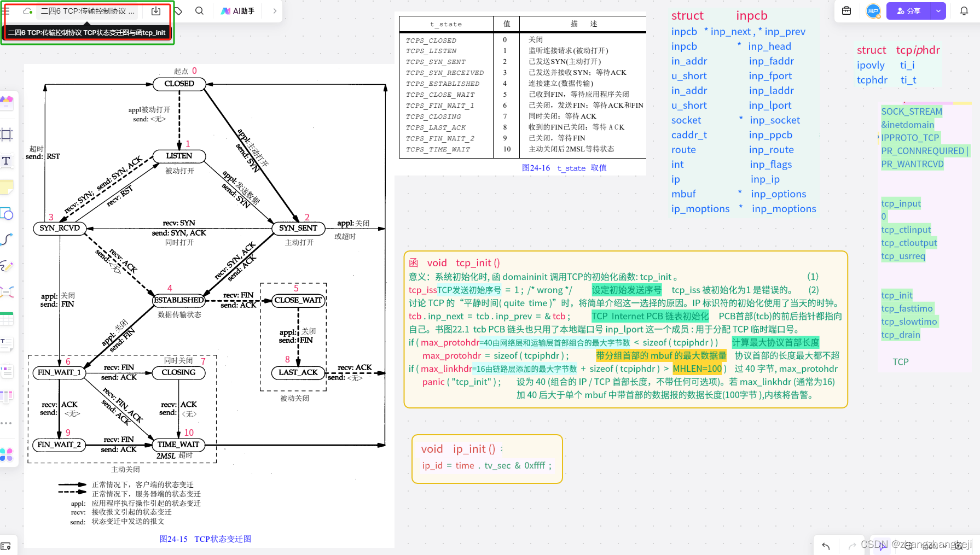
Task: Select the card note tool in sidebar
Action: 7,371
